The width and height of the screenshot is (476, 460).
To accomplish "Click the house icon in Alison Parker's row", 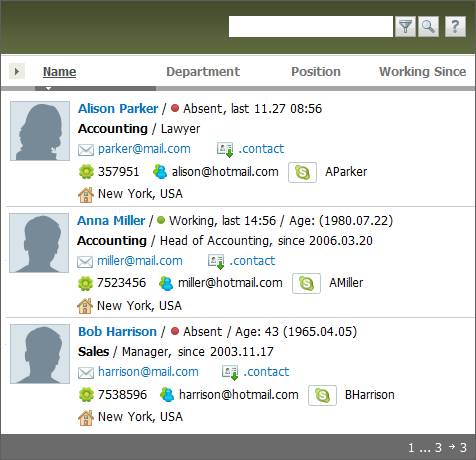I will [86, 195].
